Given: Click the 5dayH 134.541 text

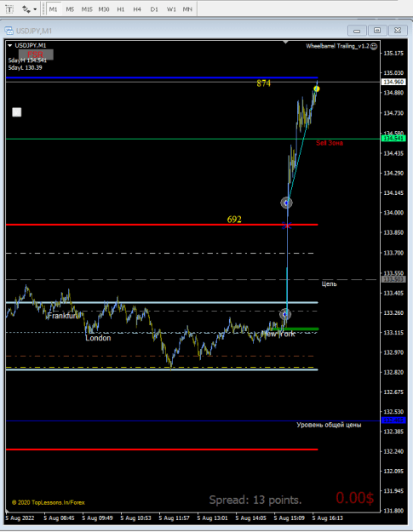Looking at the screenshot, I should click(27, 60).
